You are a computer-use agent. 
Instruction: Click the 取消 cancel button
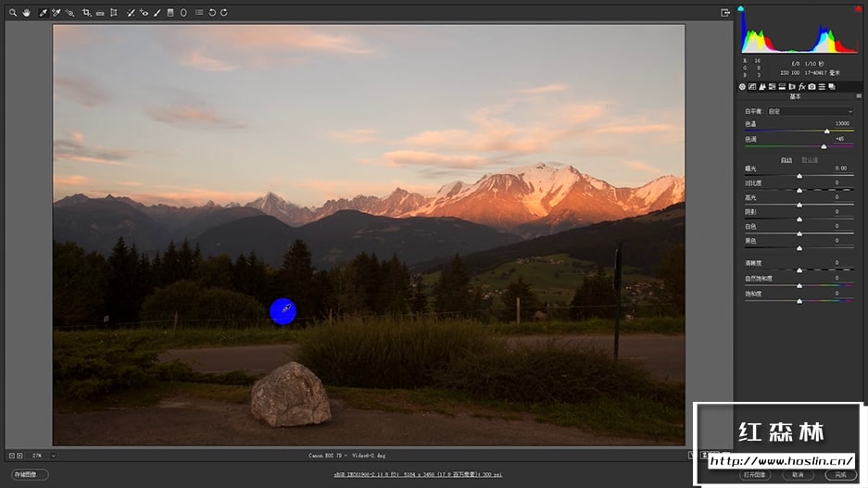[798, 475]
